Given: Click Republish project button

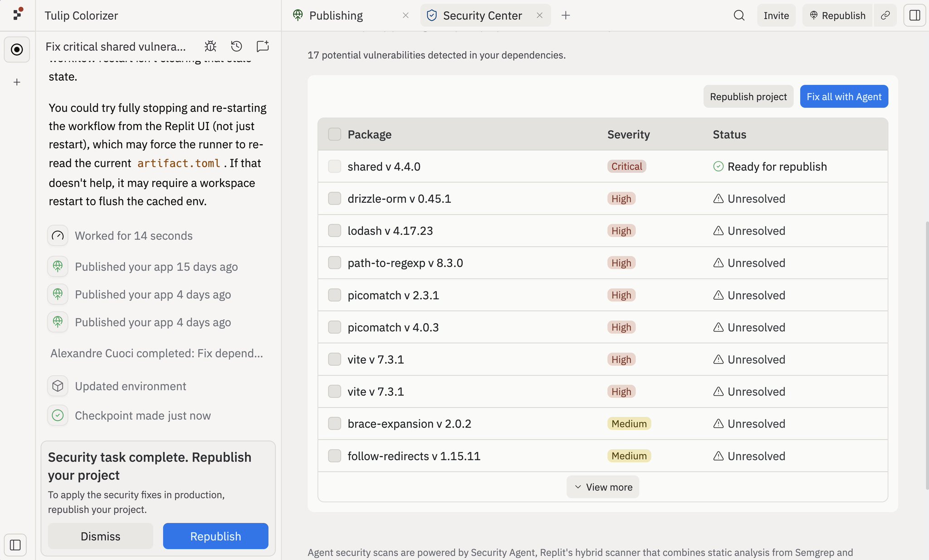Looking at the screenshot, I should (x=748, y=97).
